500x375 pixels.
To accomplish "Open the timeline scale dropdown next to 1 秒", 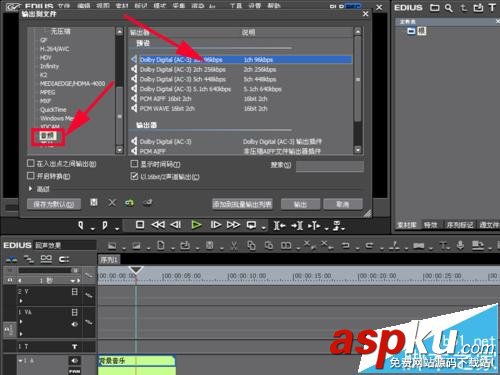I will pos(74,281).
